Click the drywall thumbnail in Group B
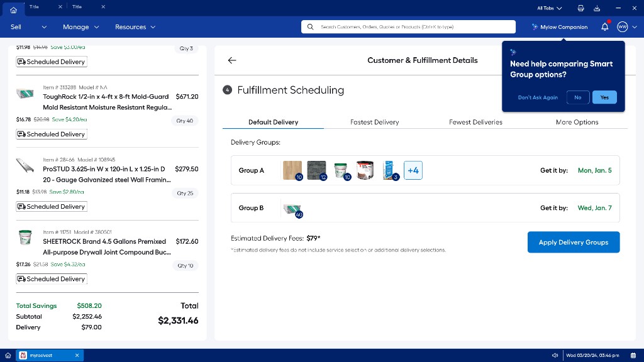The height and width of the screenshot is (362, 644). tap(292, 209)
